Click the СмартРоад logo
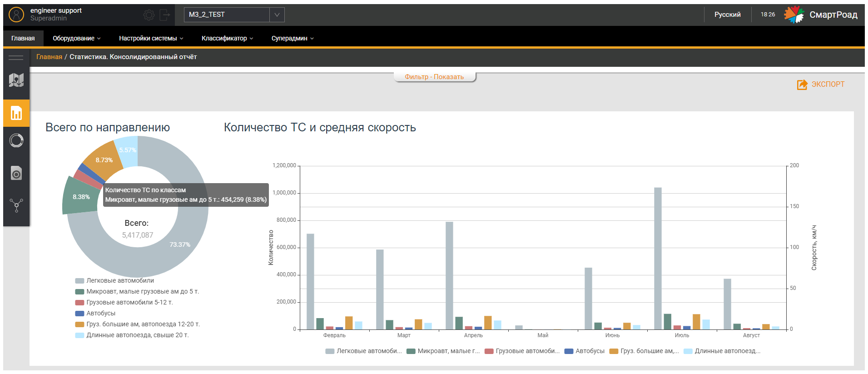Screen dimensions: 868x374 (x=821, y=15)
